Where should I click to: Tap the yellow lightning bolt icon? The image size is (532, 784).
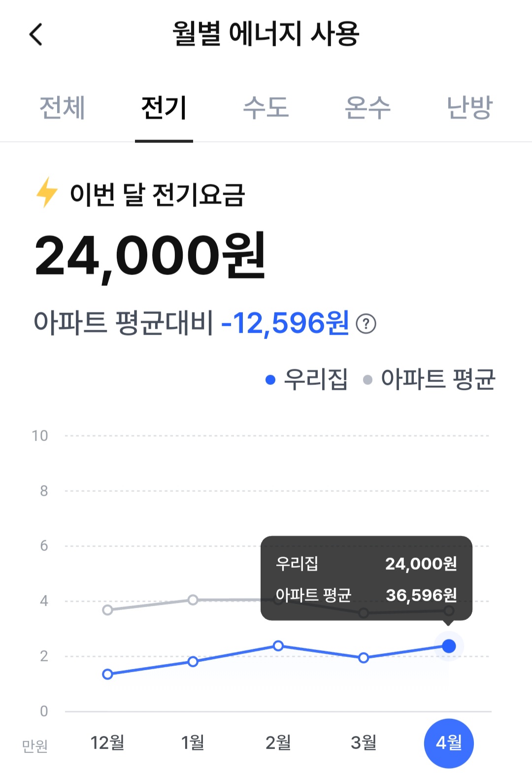[47, 193]
